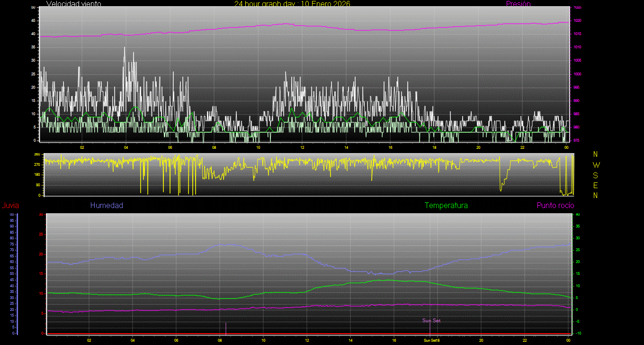Click the "Sun Set" text inside lower graph

pos(431,320)
